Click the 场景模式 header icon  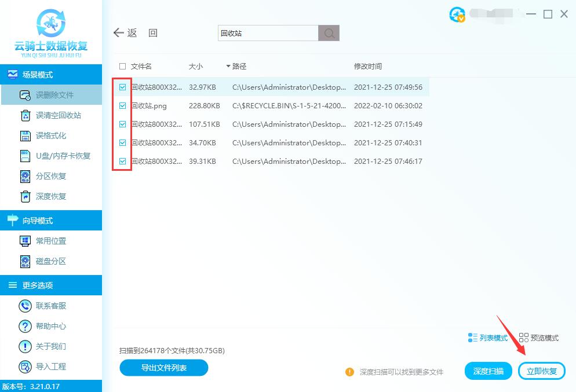(12, 75)
